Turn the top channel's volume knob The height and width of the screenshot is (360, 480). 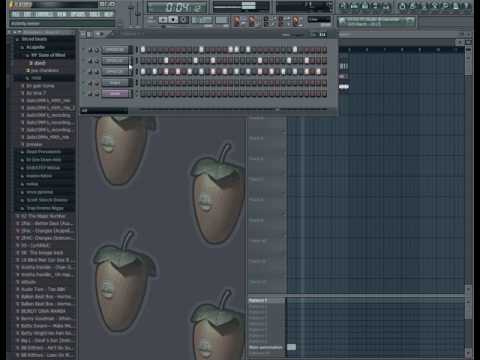pos(97,50)
